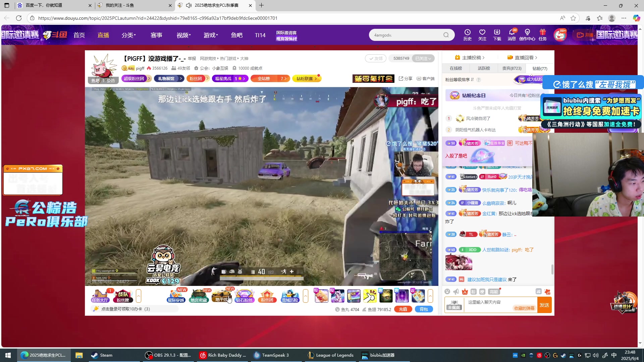This screenshot has height=362, width=644.
Task: Select the yellow scissors-hand gift
Action: click(x=370, y=296)
